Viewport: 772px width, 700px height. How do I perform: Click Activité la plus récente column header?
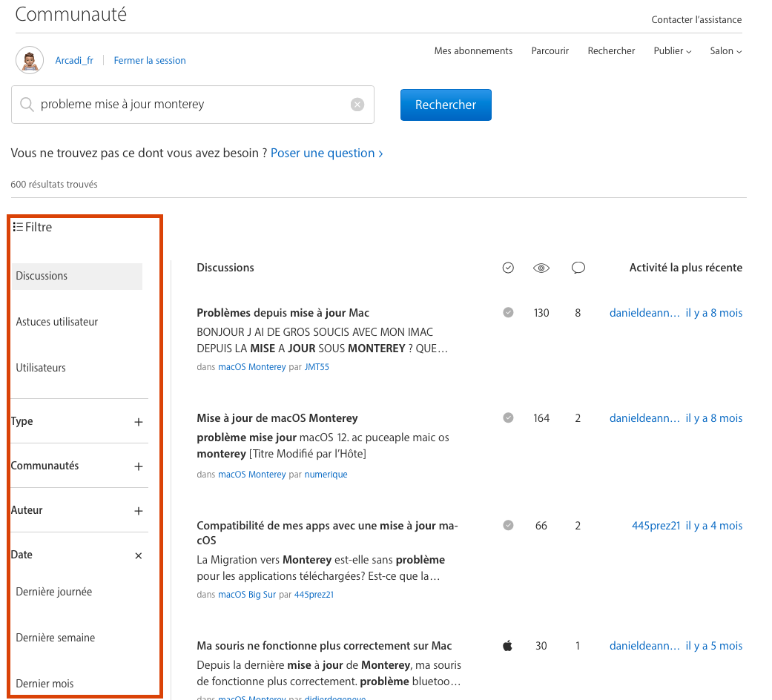(685, 268)
